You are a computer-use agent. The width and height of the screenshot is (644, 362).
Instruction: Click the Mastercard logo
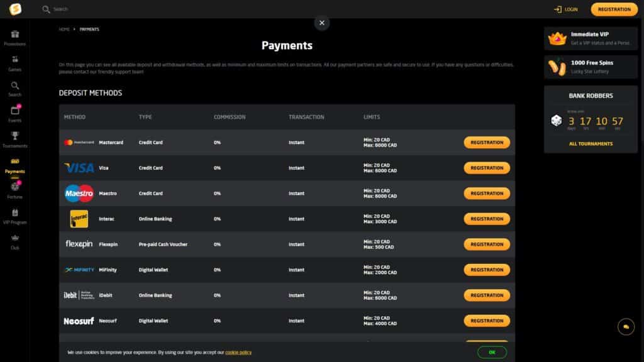79,143
